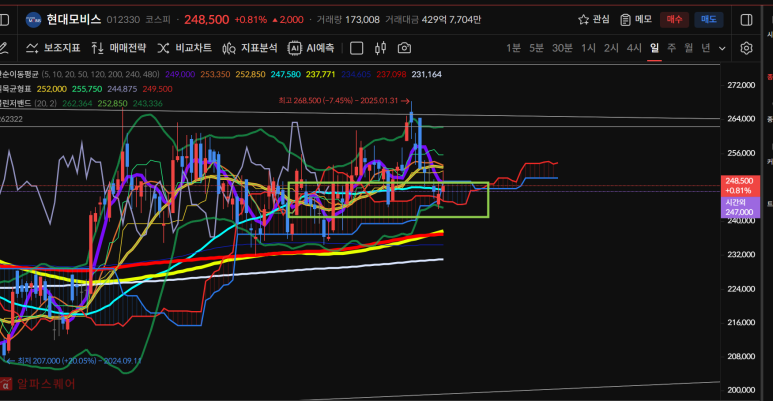The width and height of the screenshot is (773, 401).
Task: Switch to the 2시 timeframe
Action: pyautogui.click(x=611, y=48)
